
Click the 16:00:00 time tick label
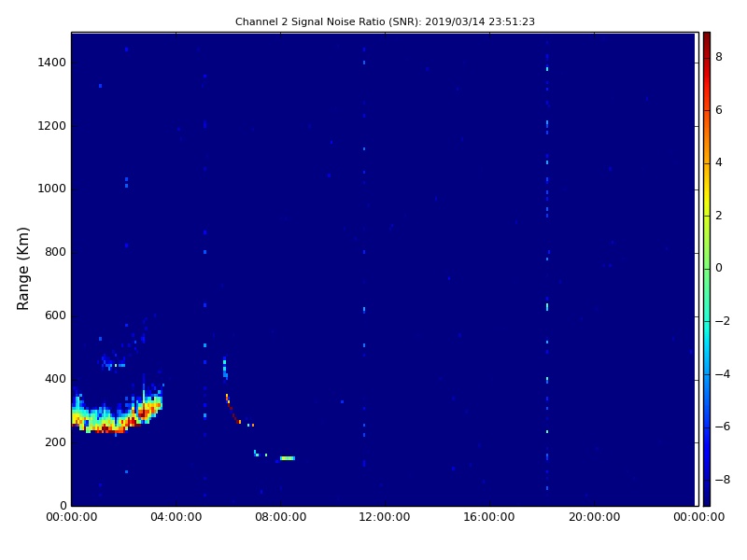(489, 517)
